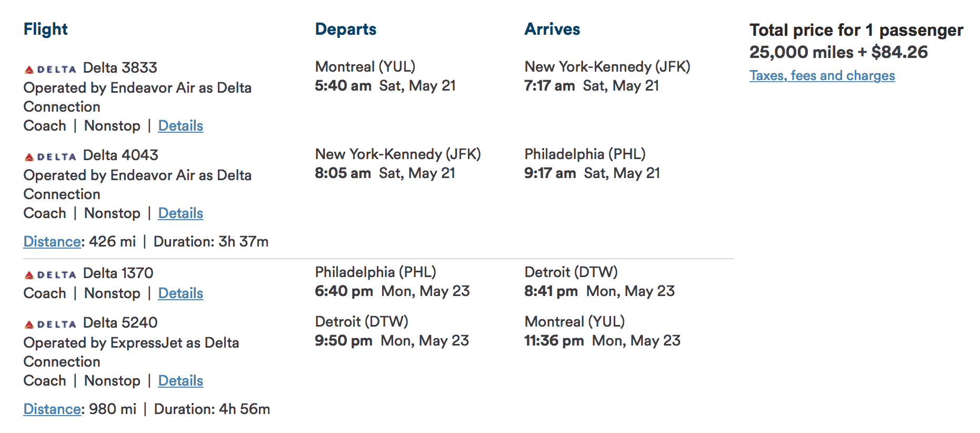The height and width of the screenshot is (433, 980).
Task: Click the Delta logo beside flight 4043
Action: coord(51,156)
